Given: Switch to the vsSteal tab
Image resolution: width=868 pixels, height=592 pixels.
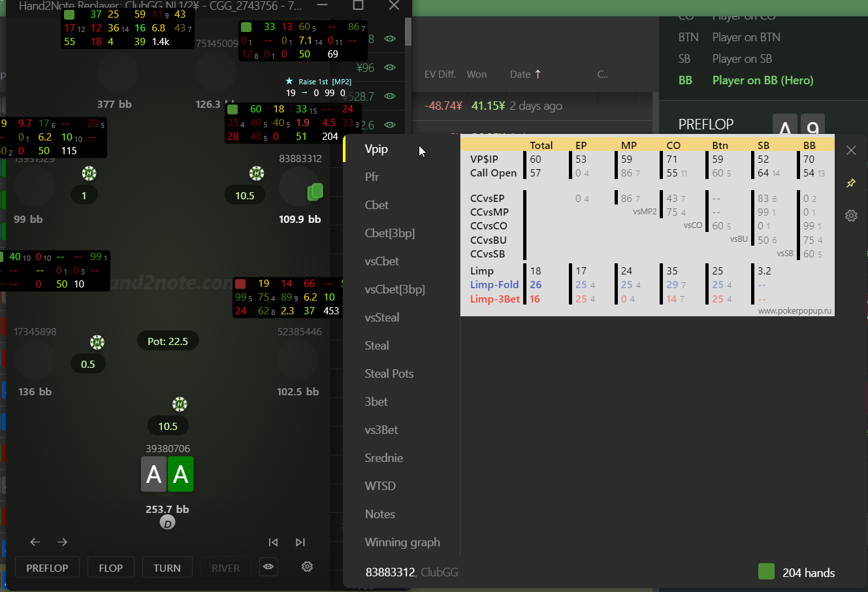Looking at the screenshot, I should (382, 318).
